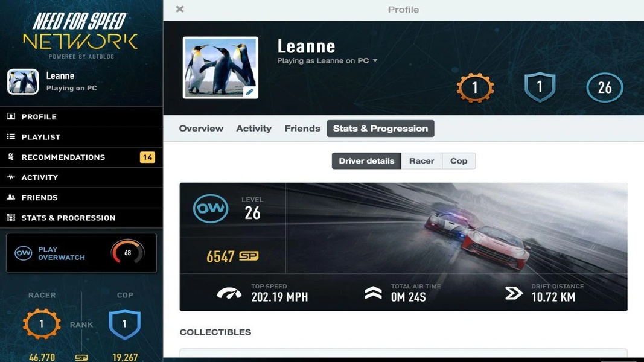Click the large OW circle logo in stats card

(211, 209)
